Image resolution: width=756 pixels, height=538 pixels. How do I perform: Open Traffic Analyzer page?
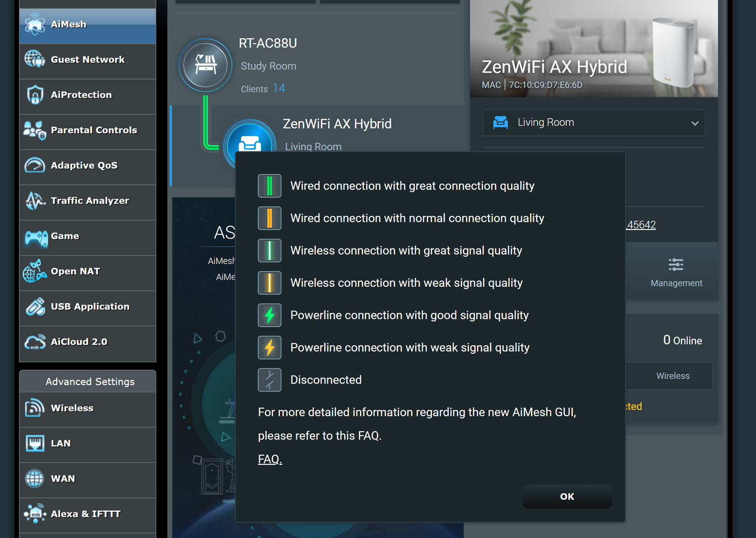click(x=90, y=201)
